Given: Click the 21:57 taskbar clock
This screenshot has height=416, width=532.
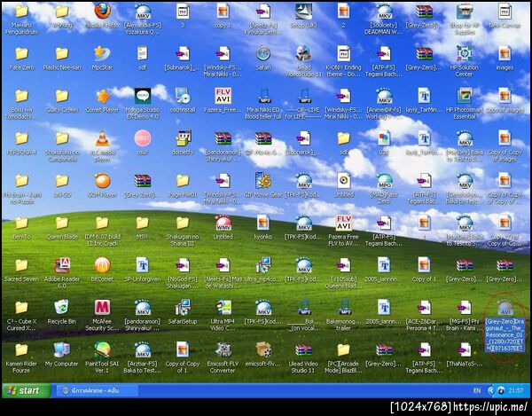Looking at the screenshot, I should (x=515, y=390).
